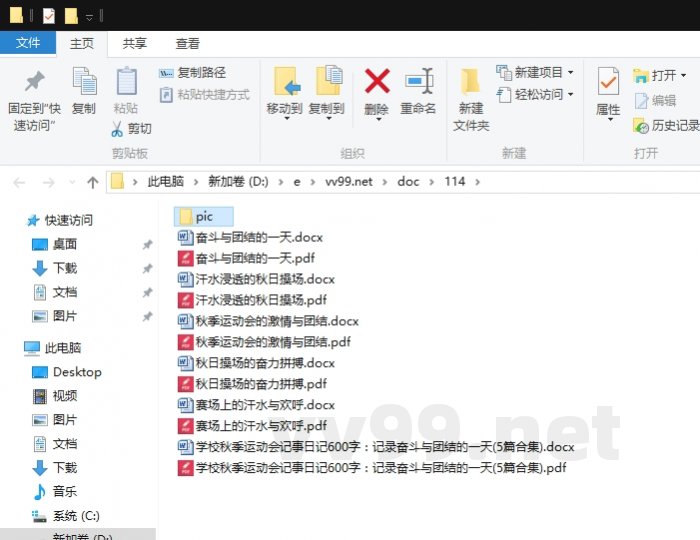Expand chevron after doc breadcrumb
The image size is (700, 540).
coord(432,182)
